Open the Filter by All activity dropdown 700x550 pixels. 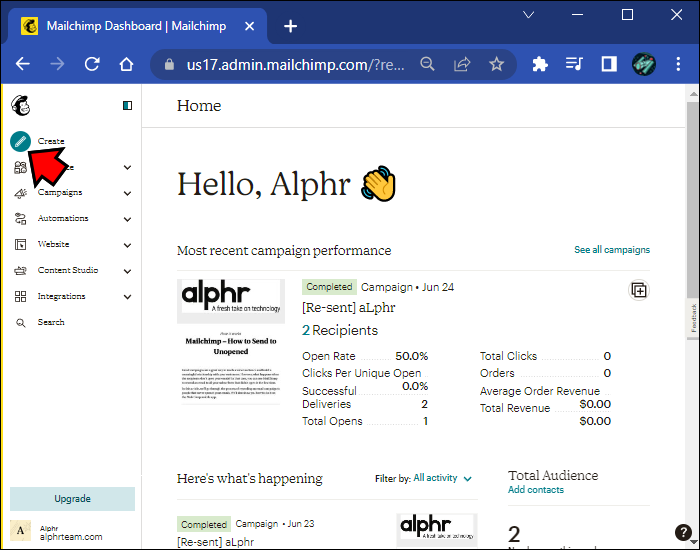coord(442,478)
